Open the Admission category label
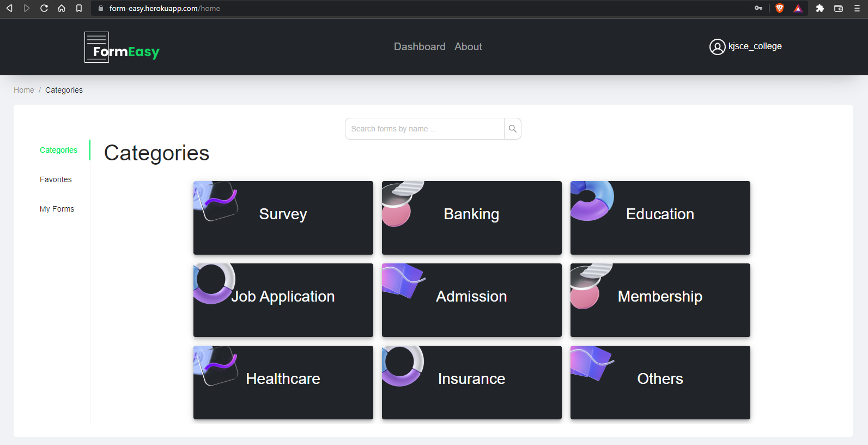 [x=471, y=297]
